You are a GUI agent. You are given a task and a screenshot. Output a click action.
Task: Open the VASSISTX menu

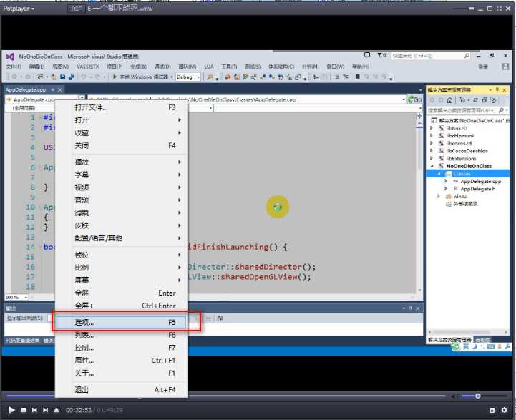click(88, 67)
